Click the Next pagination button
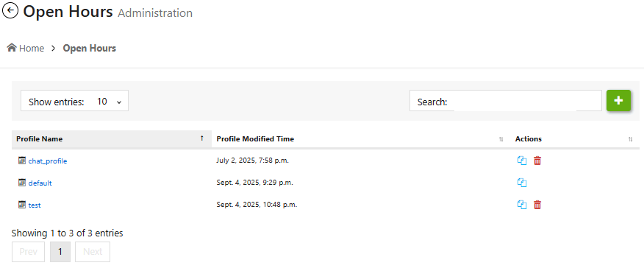The height and width of the screenshot is (271, 644). (93, 252)
